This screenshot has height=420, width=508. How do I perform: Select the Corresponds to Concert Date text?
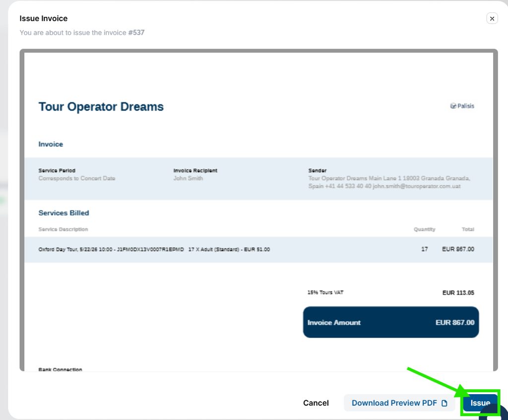pos(77,178)
